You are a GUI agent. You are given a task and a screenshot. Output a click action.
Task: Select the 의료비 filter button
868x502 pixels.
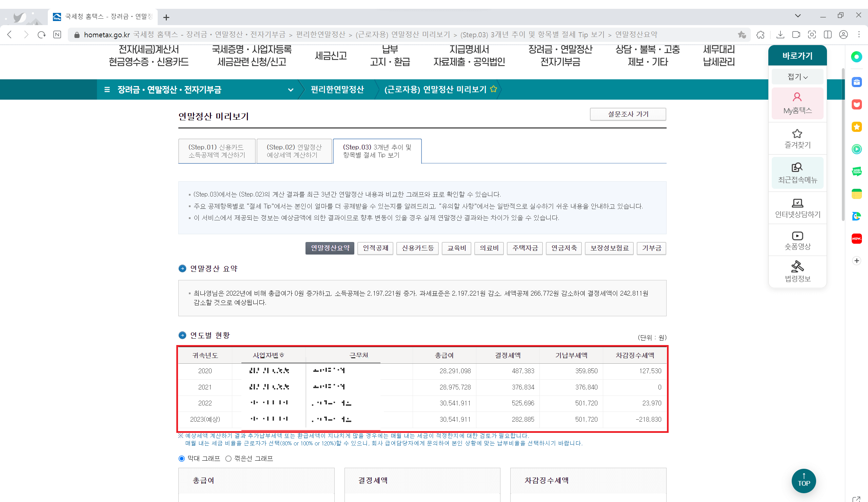point(489,248)
